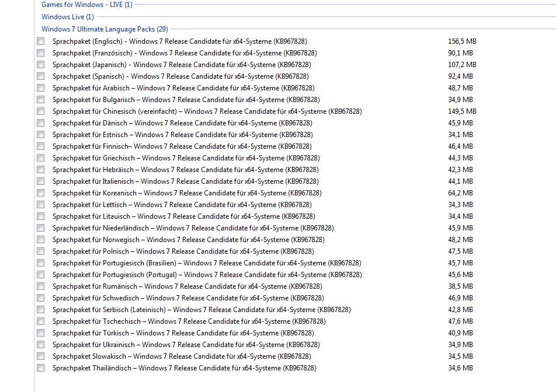556x392 pixels.
Task: Expand the Games for Windows - LIVE group
Action: [x=87, y=5]
